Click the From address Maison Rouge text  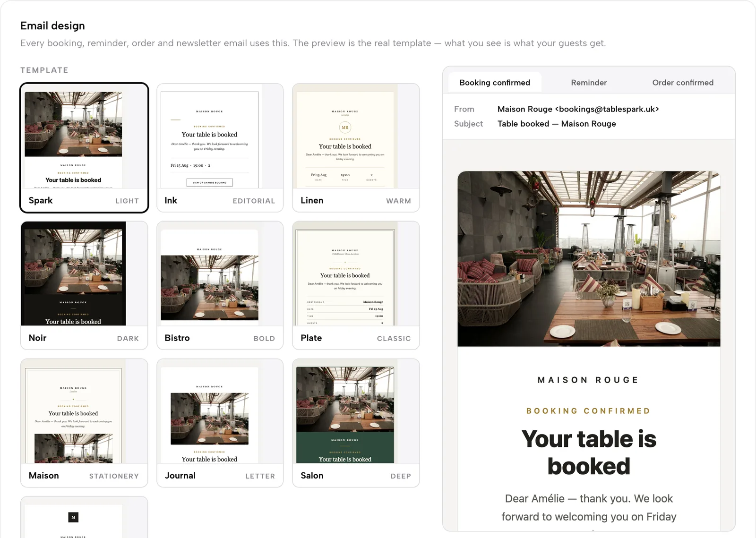click(578, 109)
